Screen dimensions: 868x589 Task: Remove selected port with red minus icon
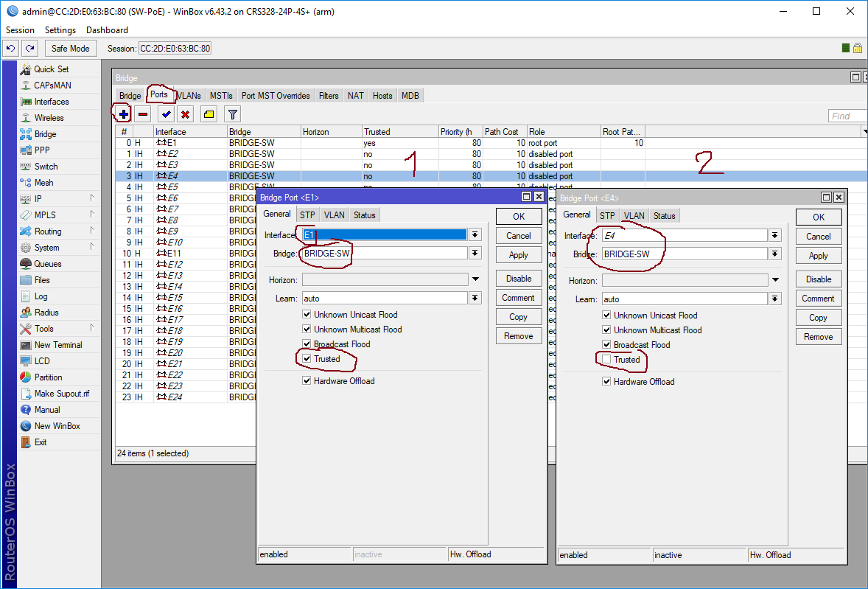[143, 114]
